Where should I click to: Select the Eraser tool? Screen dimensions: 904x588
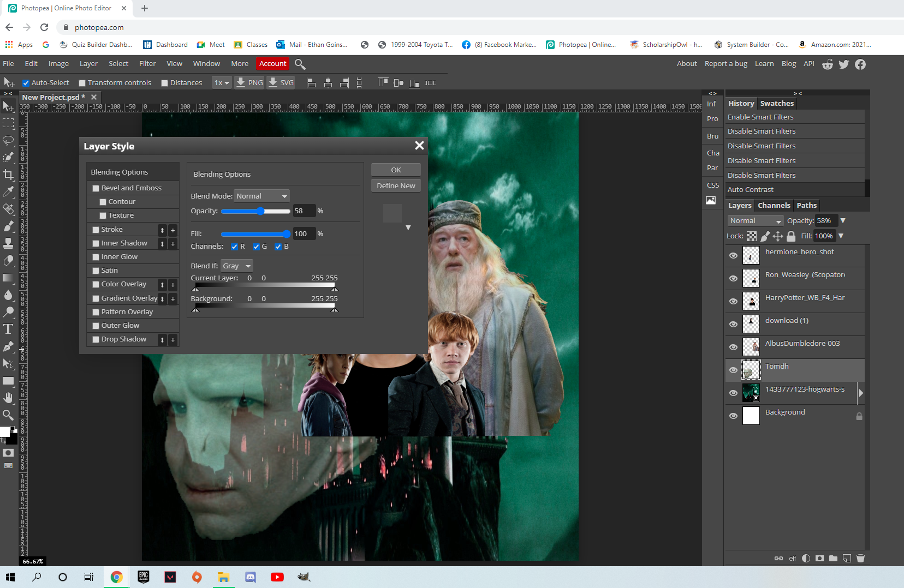[8, 261]
